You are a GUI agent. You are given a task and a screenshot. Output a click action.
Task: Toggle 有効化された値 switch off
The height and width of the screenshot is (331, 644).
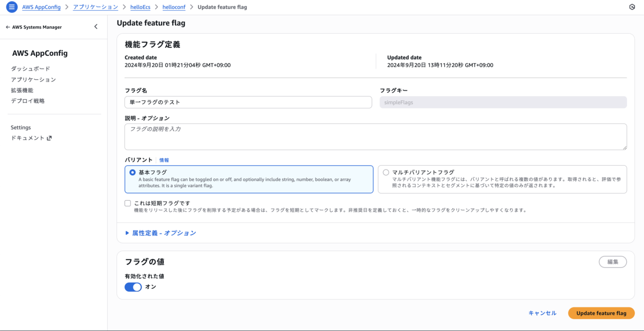click(133, 287)
